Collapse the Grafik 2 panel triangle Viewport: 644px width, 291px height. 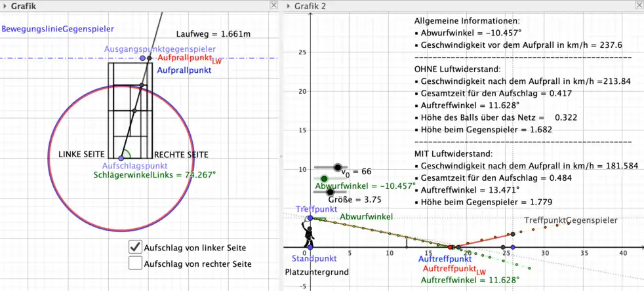coord(289,6)
